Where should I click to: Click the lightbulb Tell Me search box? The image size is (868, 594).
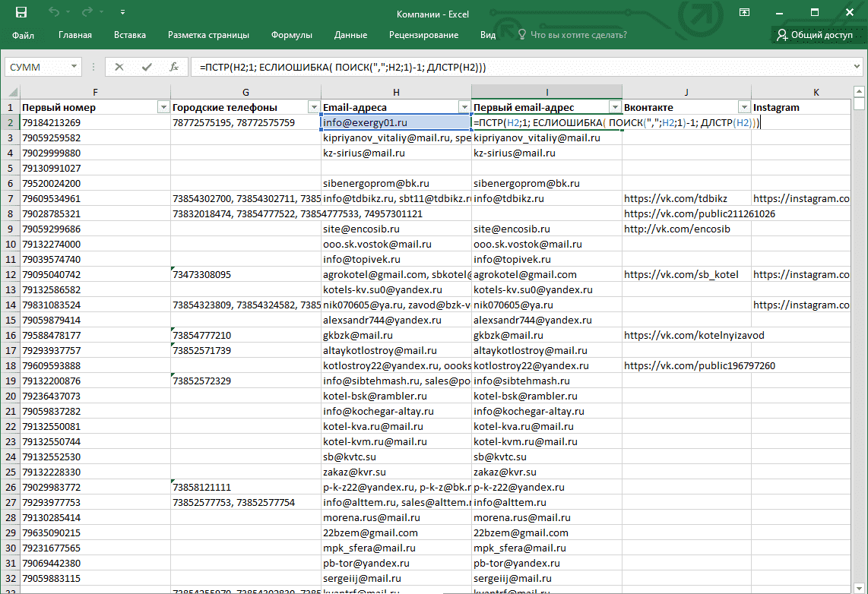click(572, 35)
